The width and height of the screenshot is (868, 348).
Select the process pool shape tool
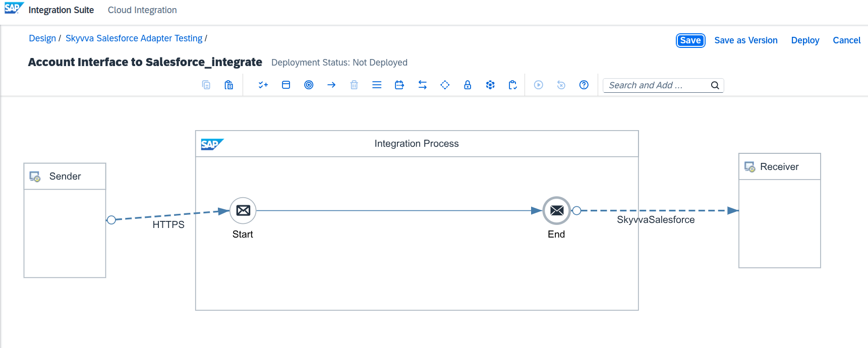[286, 85]
